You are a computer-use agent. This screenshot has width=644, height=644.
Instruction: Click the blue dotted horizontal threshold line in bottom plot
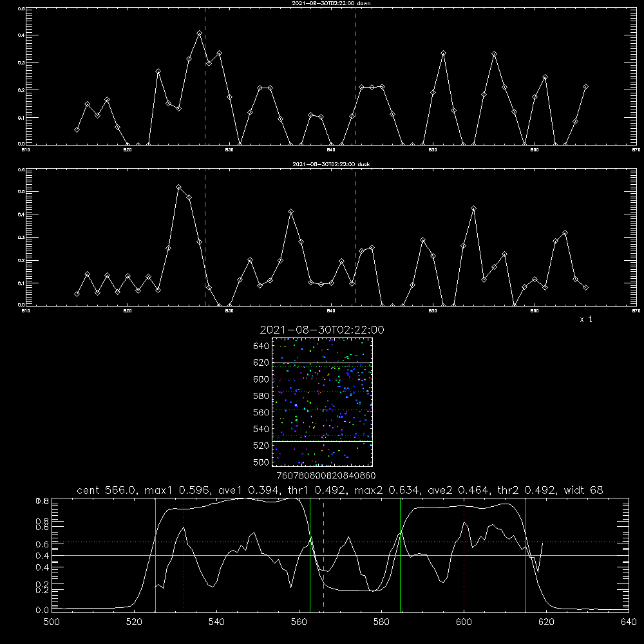pyautogui.click(x=340, y=542)
